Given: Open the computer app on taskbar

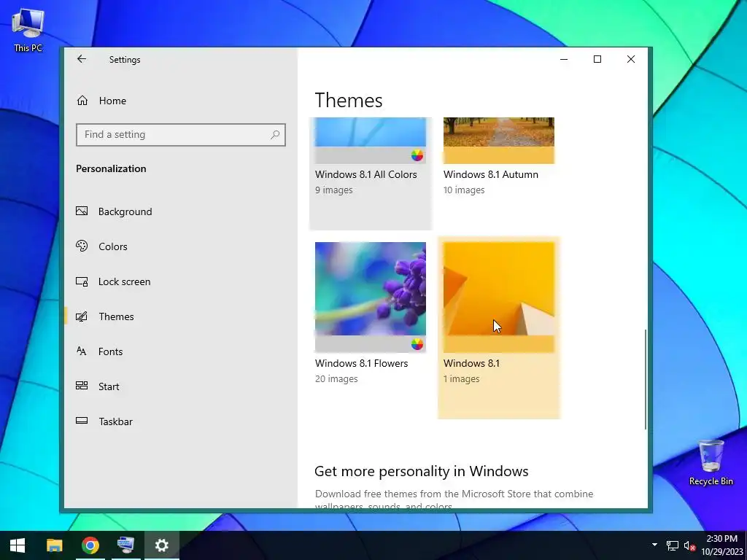Looking at the screenshot, I should click(x=125, y=545).
